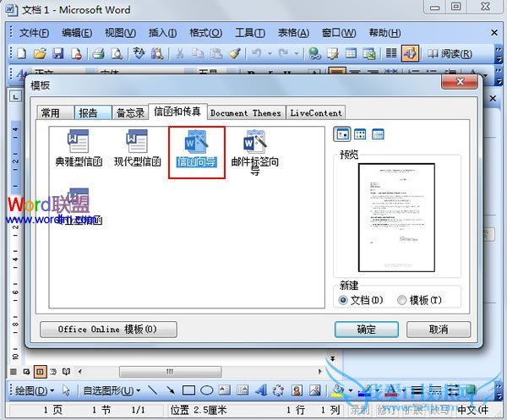The height and width of the screenshot is (420, 507).
Task: Switch to reading layout view button
Action: tap(66, 372)
